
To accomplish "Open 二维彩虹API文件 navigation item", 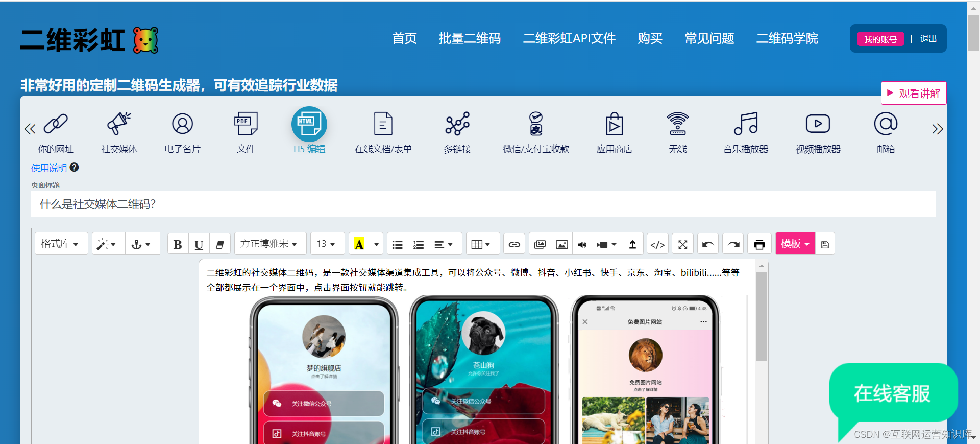I will [x=569, y=38].
